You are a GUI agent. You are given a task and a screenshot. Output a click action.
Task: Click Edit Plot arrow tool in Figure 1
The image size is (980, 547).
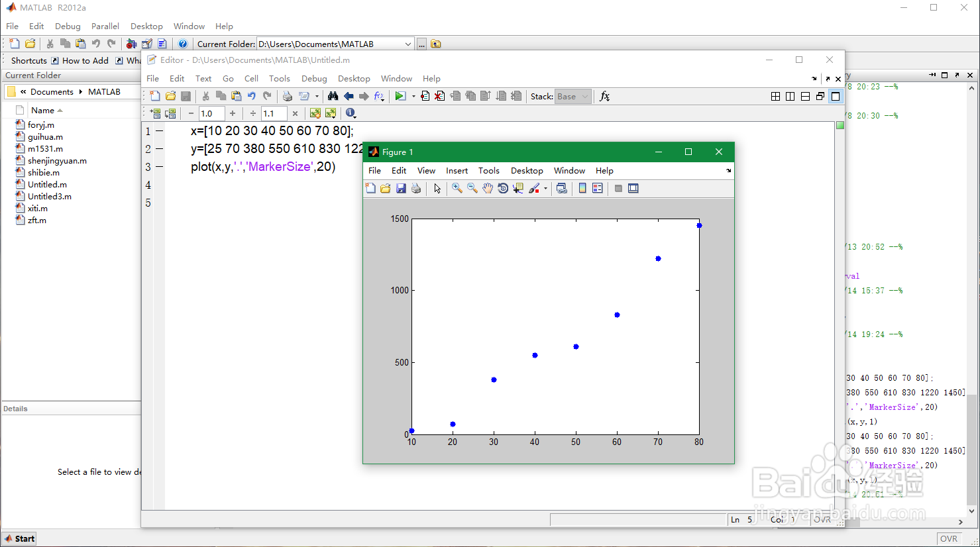pyautogui.click(x=437, y=189)
